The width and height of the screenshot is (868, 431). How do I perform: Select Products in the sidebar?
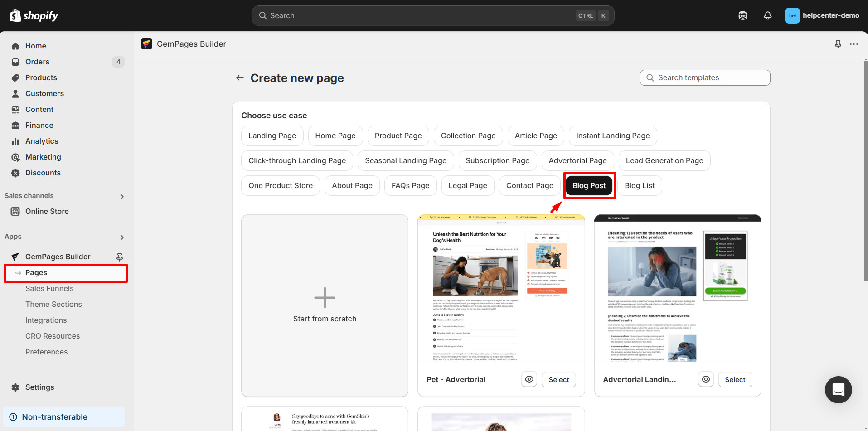(x=41, y=77)
